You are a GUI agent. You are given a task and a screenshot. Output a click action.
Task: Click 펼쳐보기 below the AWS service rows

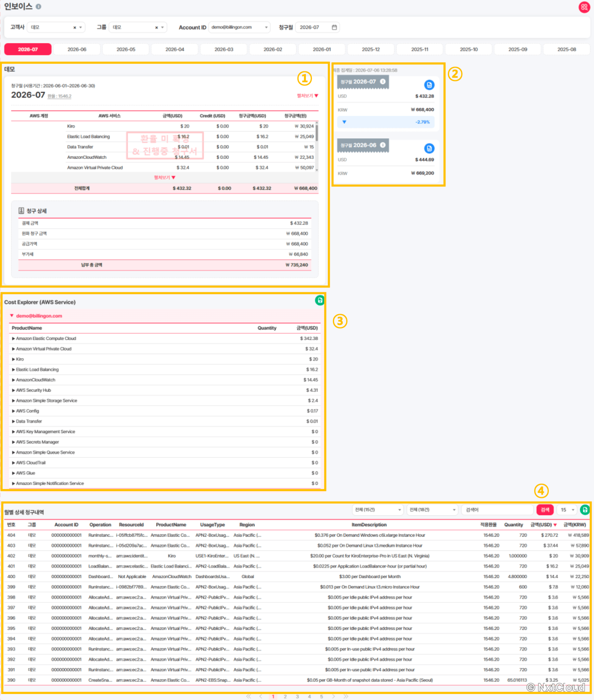point(165,177)
